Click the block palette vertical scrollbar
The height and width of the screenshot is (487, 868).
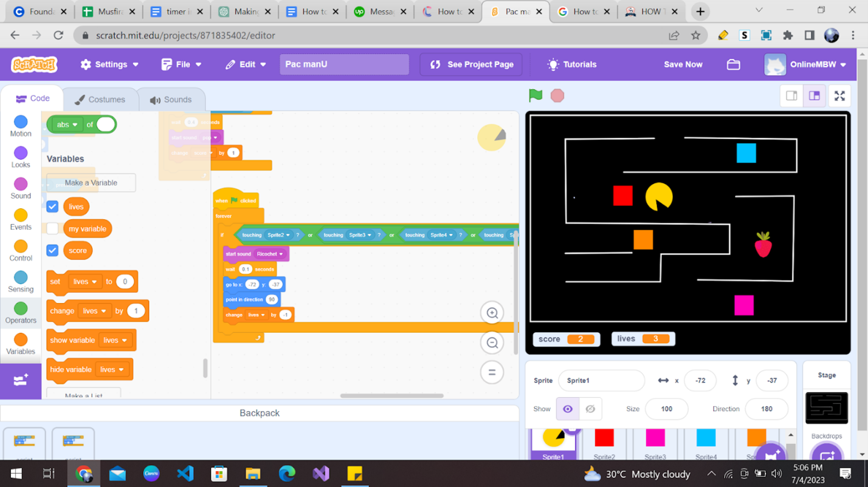coord(205,368)
